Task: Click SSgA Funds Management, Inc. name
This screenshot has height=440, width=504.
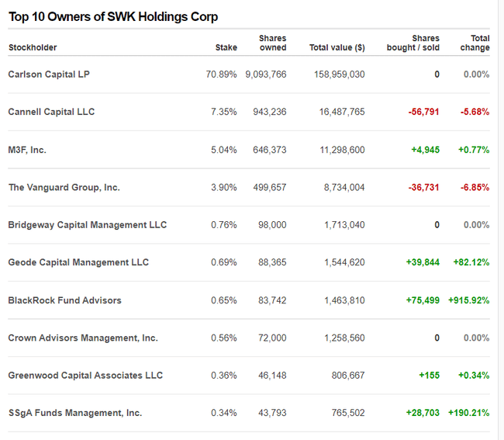Action: pyautogui.click(x=75, y=413)
